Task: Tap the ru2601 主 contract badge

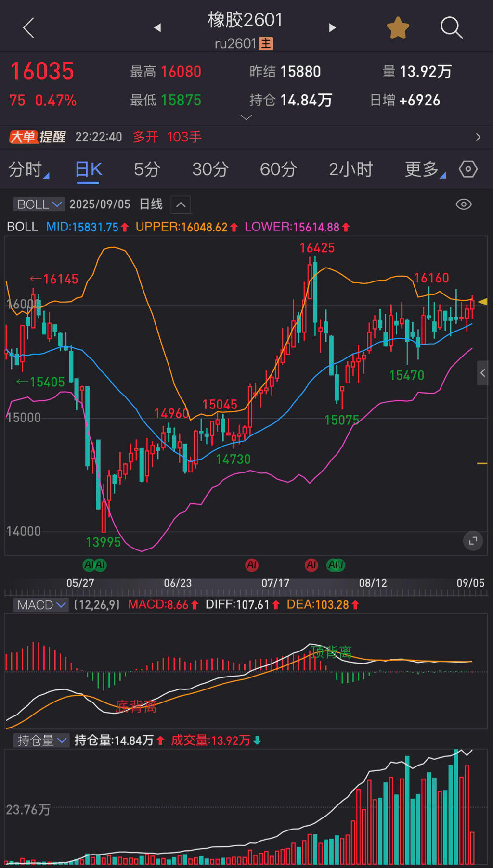Action: [244, 44]
